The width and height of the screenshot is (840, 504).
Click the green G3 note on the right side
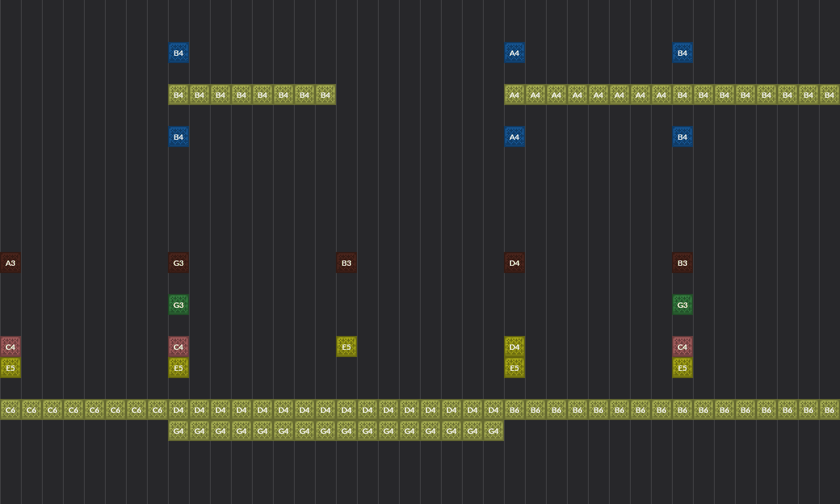click(682, 304)
